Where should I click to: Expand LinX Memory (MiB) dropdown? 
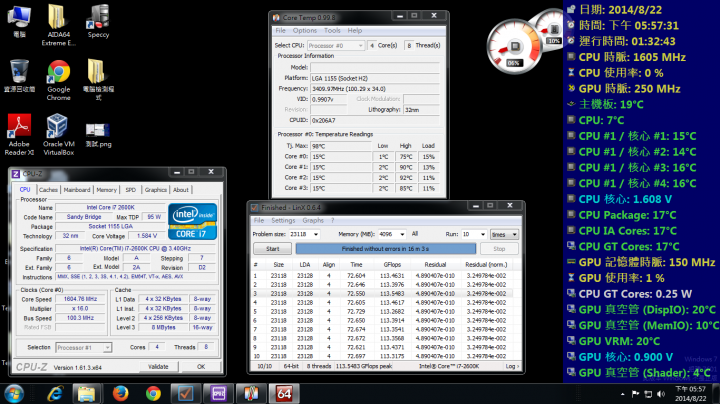[402, 234]
